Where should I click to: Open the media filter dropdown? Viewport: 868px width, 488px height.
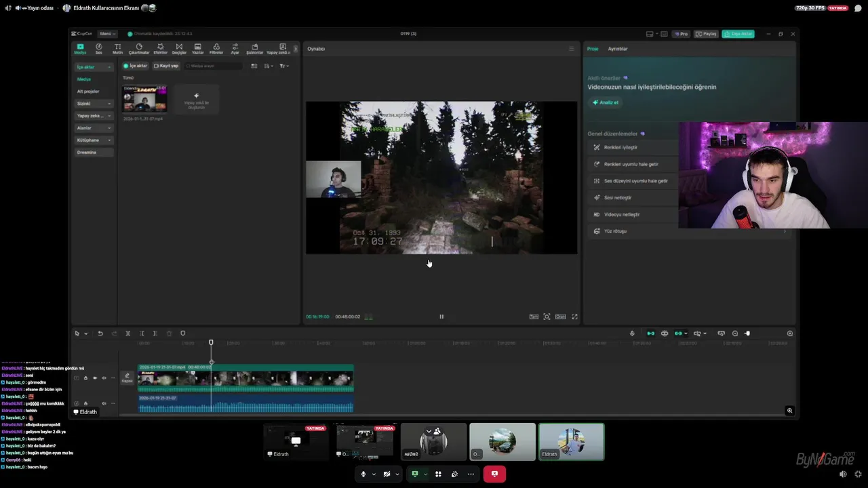[284, 66]
